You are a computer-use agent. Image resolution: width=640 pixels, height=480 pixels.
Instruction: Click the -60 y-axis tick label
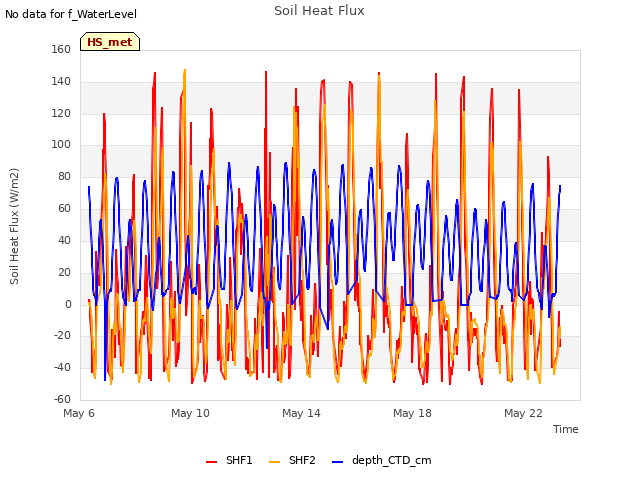(62, 399)
